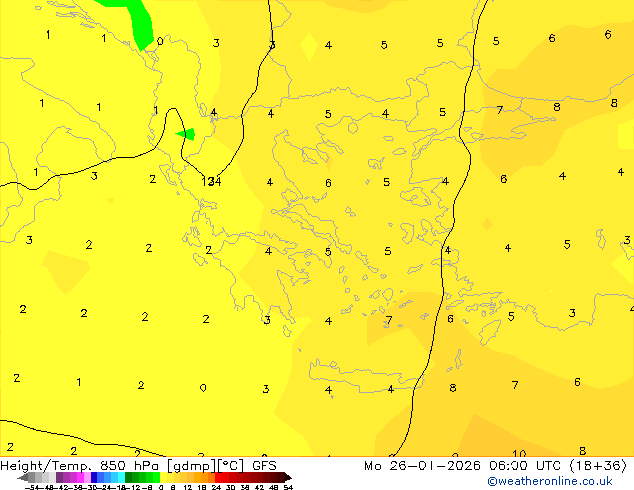Click the overlapping "134" value on the map

coord(211,182)
